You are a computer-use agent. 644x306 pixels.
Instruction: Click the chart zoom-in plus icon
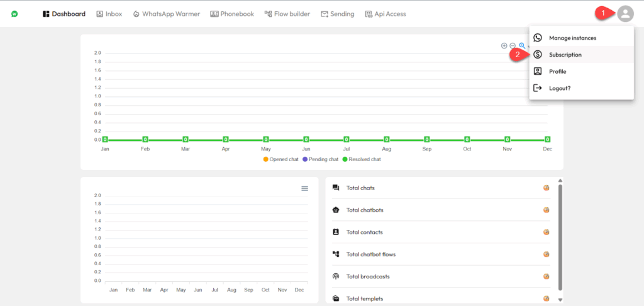pyautogui.click(x=504, y=45)
